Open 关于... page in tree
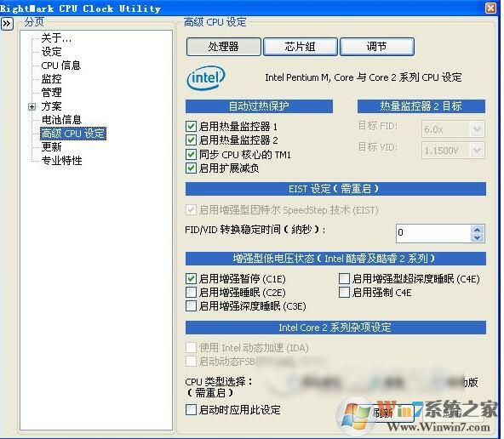 click(x=56, y=38)
